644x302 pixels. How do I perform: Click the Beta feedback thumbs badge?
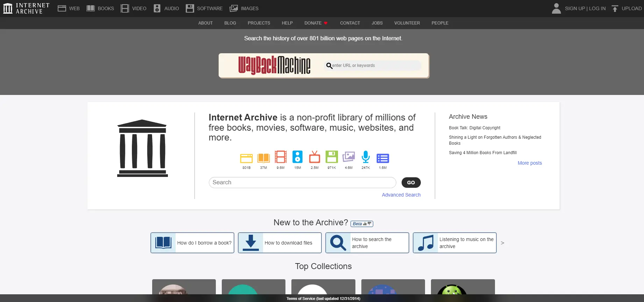click(x=362, y=224)
